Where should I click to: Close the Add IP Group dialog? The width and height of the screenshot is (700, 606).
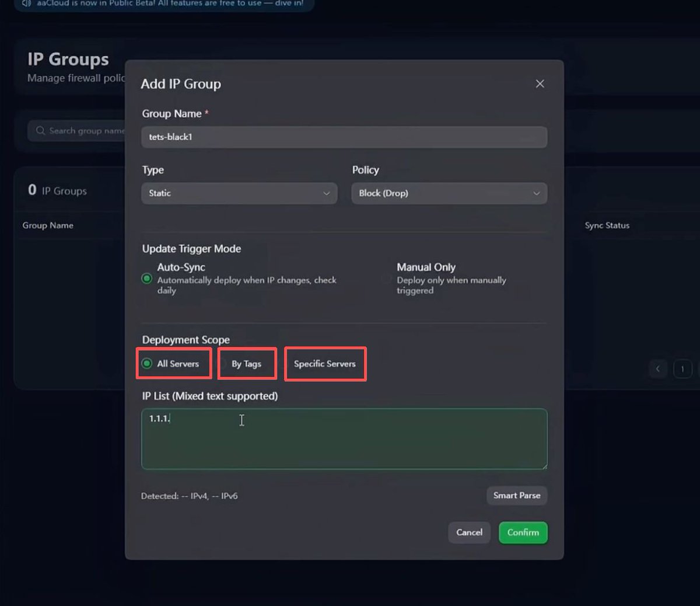pos(540,84)
